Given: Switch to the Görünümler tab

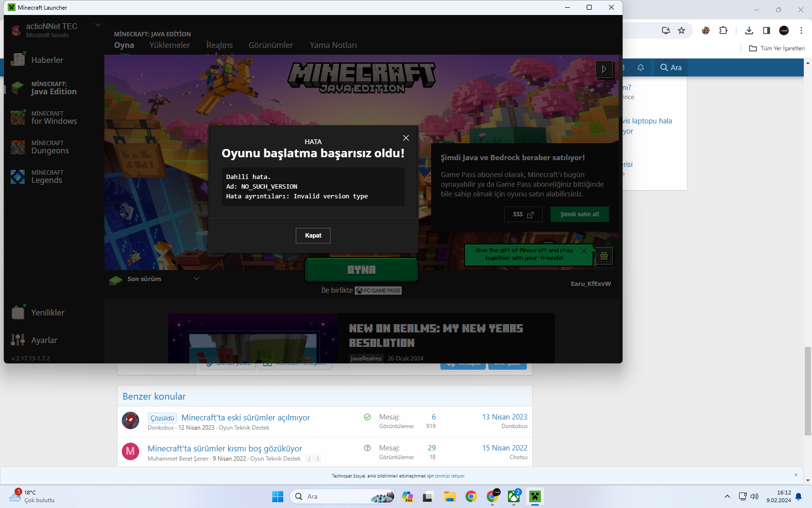Looking at the screenshot, I should tap(271, 45).
